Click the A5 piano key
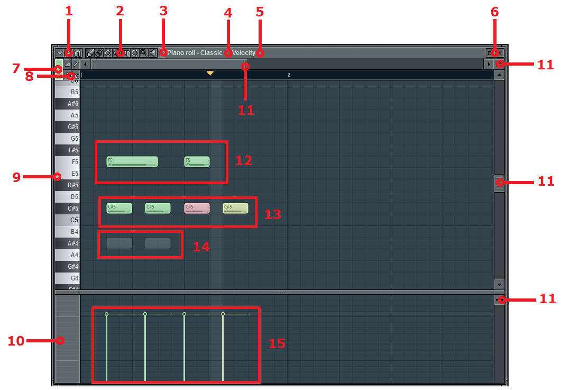This screenshot has width=588, height=390. click(67, 115)
